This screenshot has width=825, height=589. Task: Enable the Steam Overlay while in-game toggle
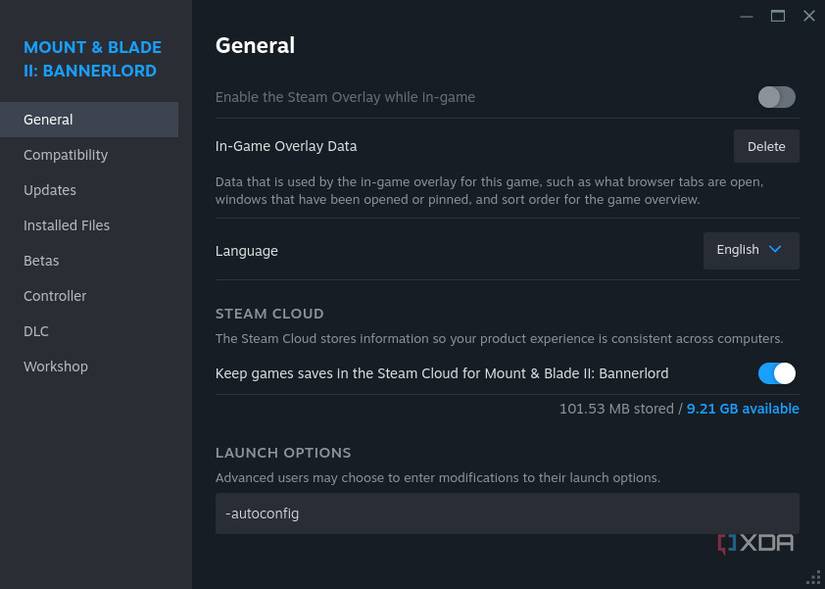point(775,97)
